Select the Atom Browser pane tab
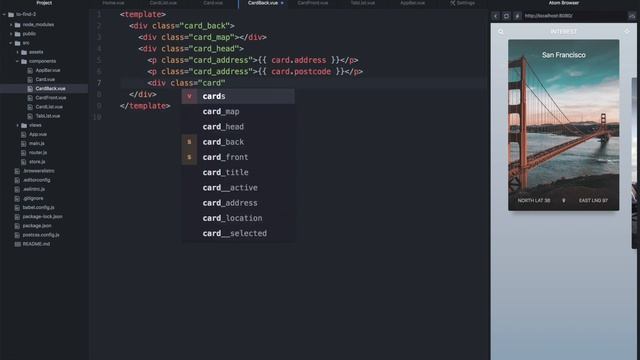 point(564,3)
